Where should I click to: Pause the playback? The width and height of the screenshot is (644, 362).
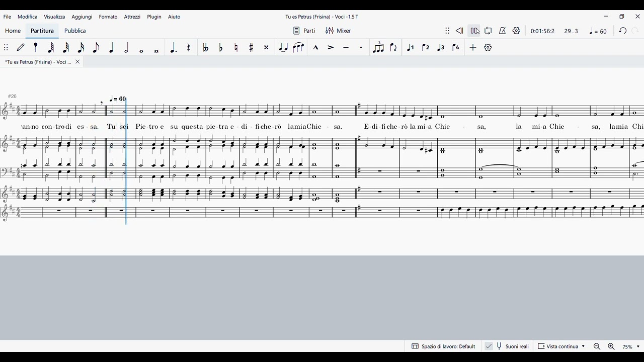[474, 31]
